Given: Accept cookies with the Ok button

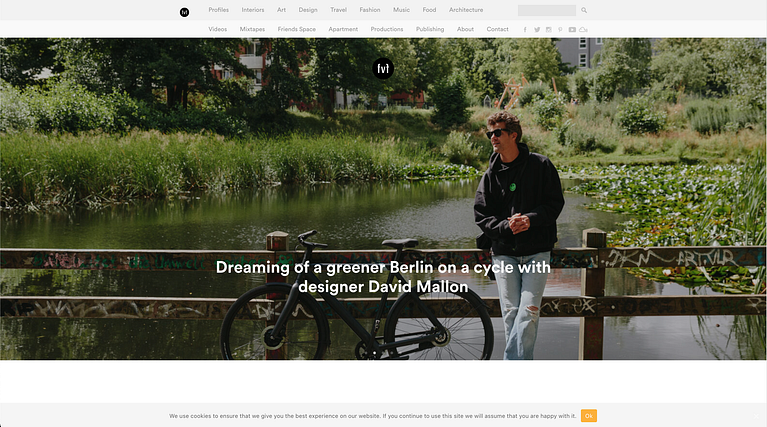Looking at the screenshot, I should pos(589,416).
